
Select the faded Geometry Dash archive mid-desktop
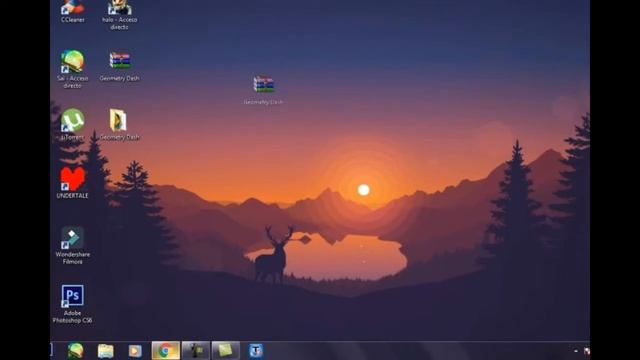263,90
